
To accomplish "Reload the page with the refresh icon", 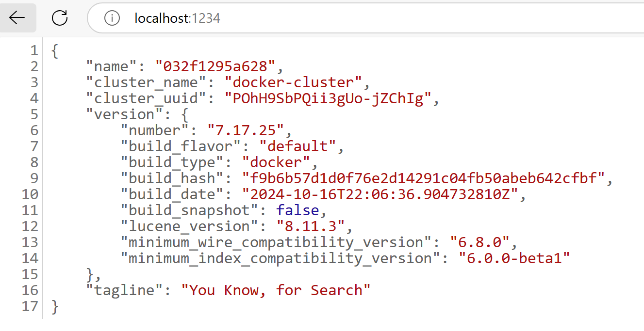I will click(60, 18).
